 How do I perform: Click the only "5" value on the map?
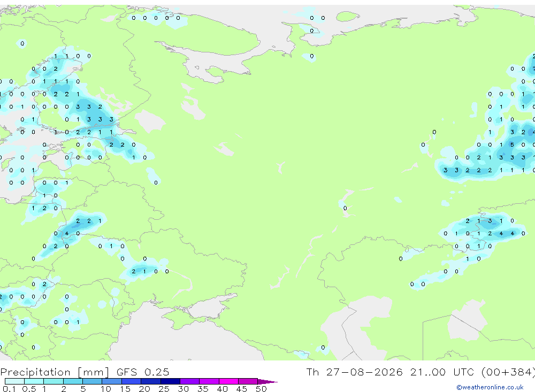pos(512,144)
